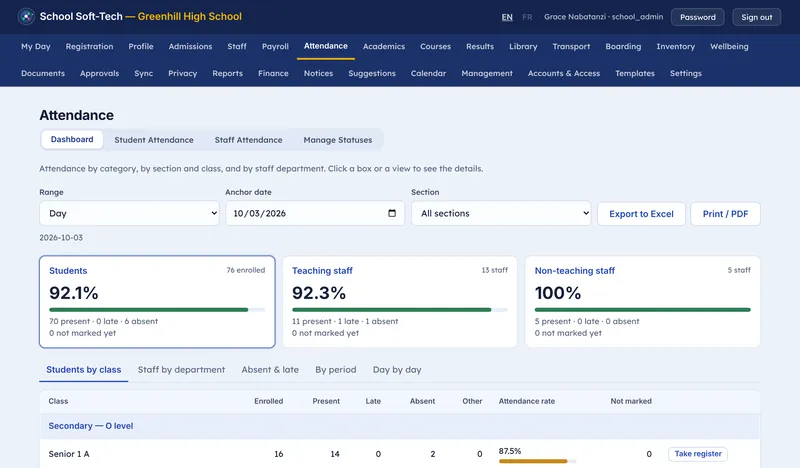800x468 pixels.
Task: Click the Attendance rate column header
Action: tap(527, 401)
